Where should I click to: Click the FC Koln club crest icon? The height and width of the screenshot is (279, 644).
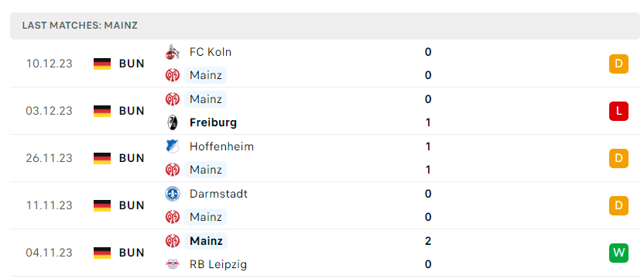(172, 52)
